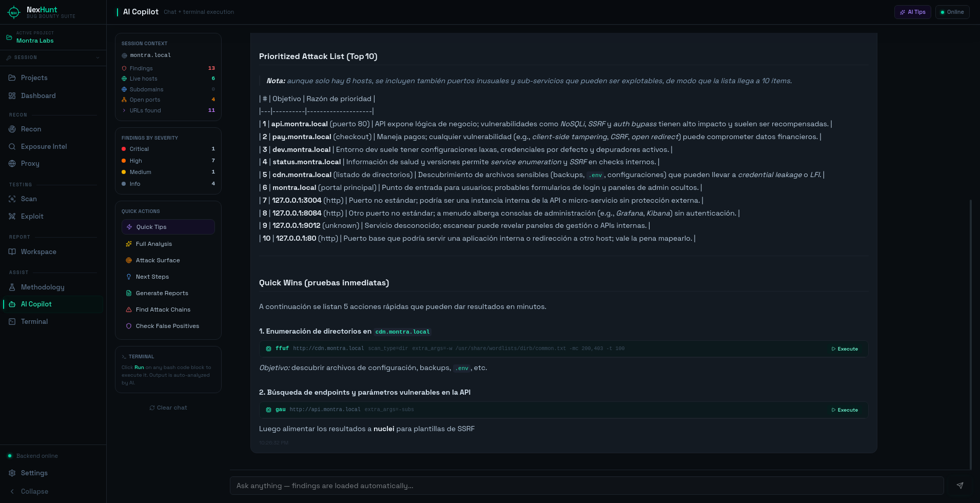Click the NexHunt logo icon
Screen dimensions: 980x503
click(14, 12)
